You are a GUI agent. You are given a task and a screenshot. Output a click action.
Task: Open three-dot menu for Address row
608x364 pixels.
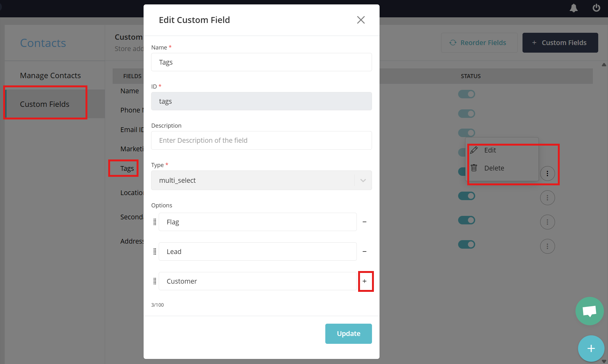547,246
